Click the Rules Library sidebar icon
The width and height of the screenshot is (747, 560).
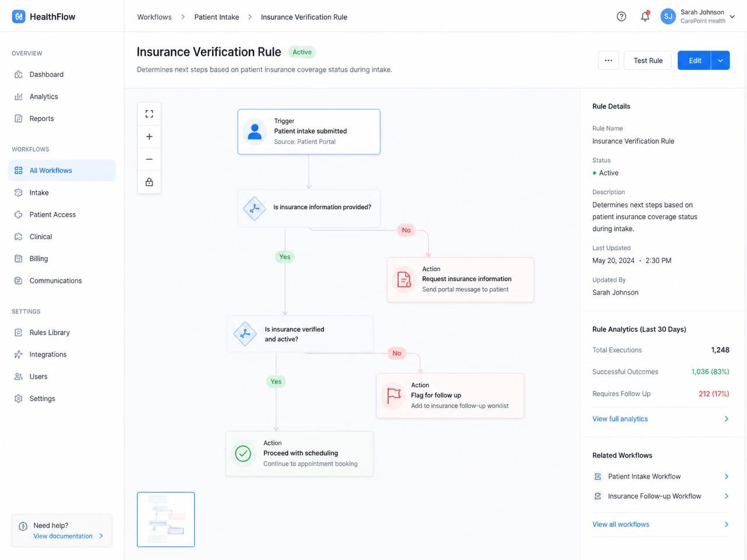19,332
